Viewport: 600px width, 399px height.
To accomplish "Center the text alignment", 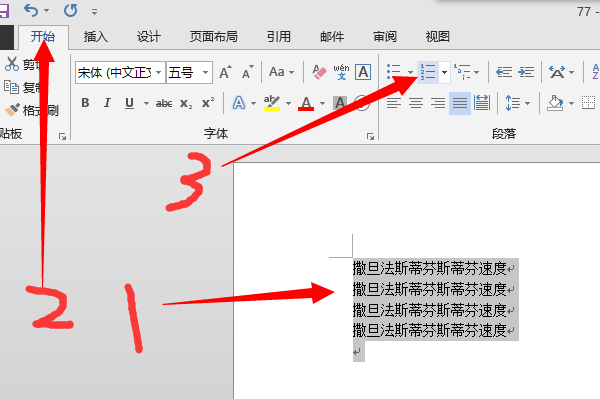I will tap(416, 103).
